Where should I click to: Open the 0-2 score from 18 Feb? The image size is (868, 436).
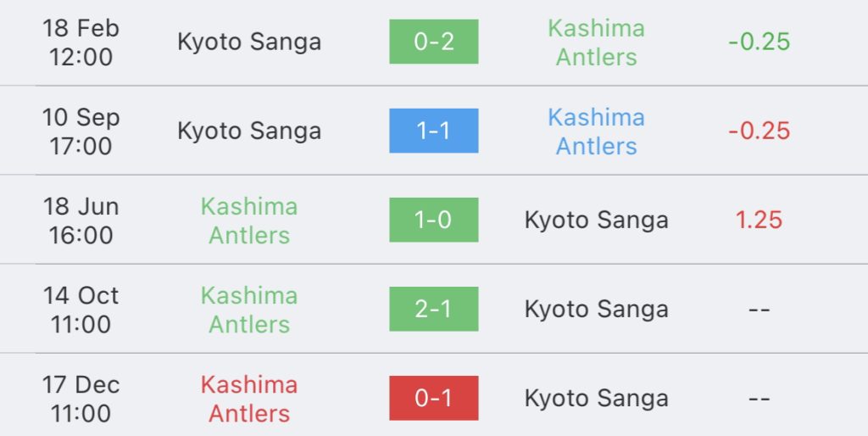pyautogui.click(x=433, y=42)
